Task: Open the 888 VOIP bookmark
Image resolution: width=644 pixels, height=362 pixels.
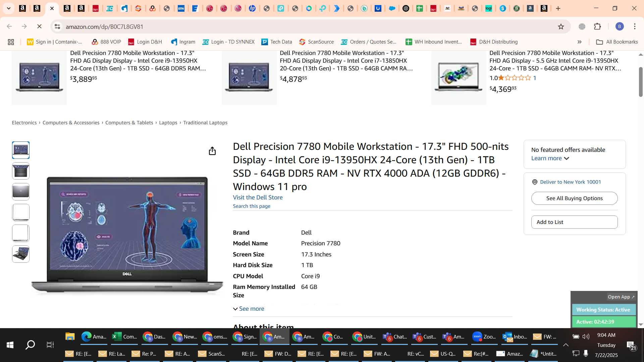Action: [x=106, y=42]
